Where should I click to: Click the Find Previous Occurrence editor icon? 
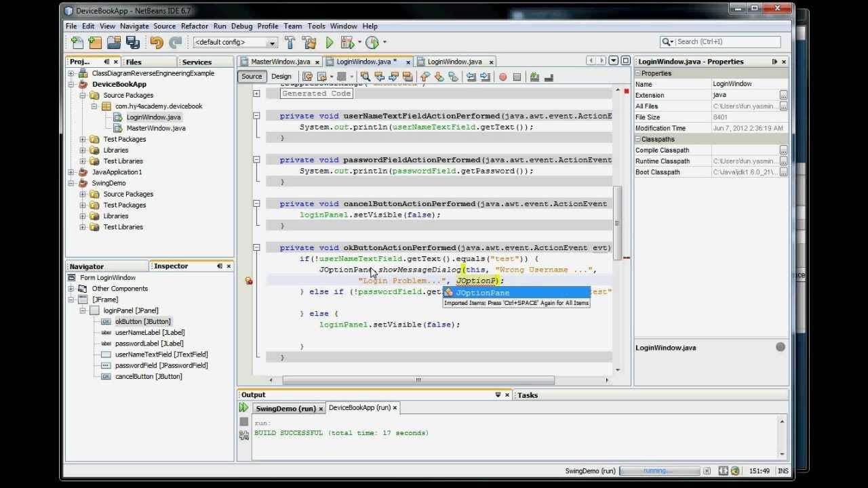click(x=380, y=77)
